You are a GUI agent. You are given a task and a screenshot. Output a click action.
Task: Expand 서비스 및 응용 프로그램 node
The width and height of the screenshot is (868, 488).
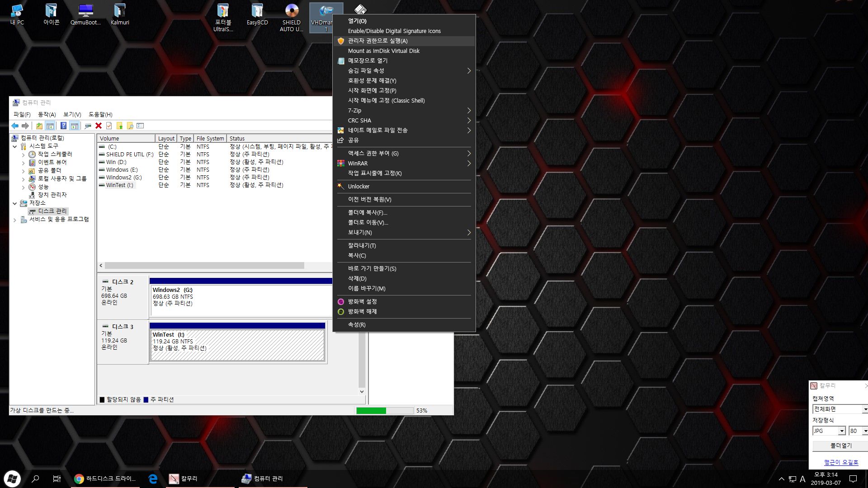(15, 220)
